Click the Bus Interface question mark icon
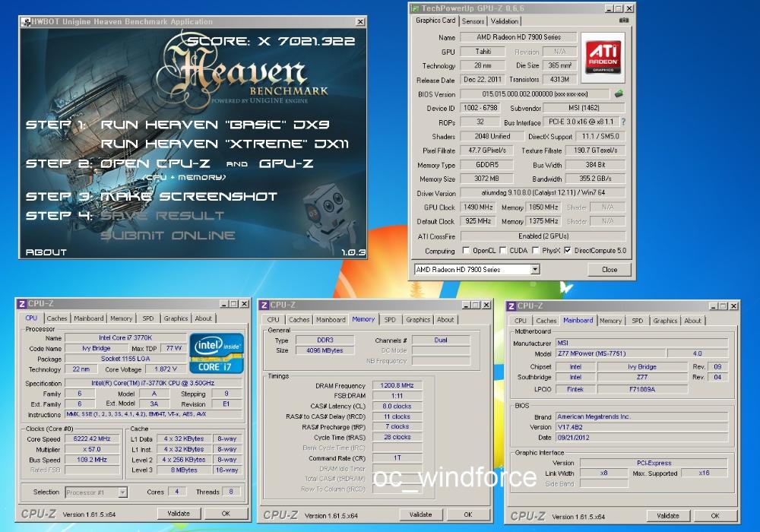The image size is (760, 532). (623, 122)
